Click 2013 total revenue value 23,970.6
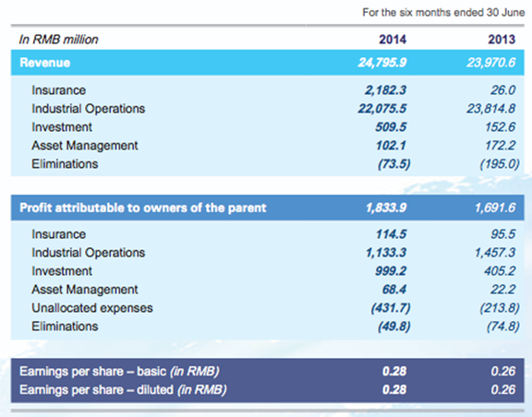The width and height of the screenshot is (532, 417). (x=491, y=63)
